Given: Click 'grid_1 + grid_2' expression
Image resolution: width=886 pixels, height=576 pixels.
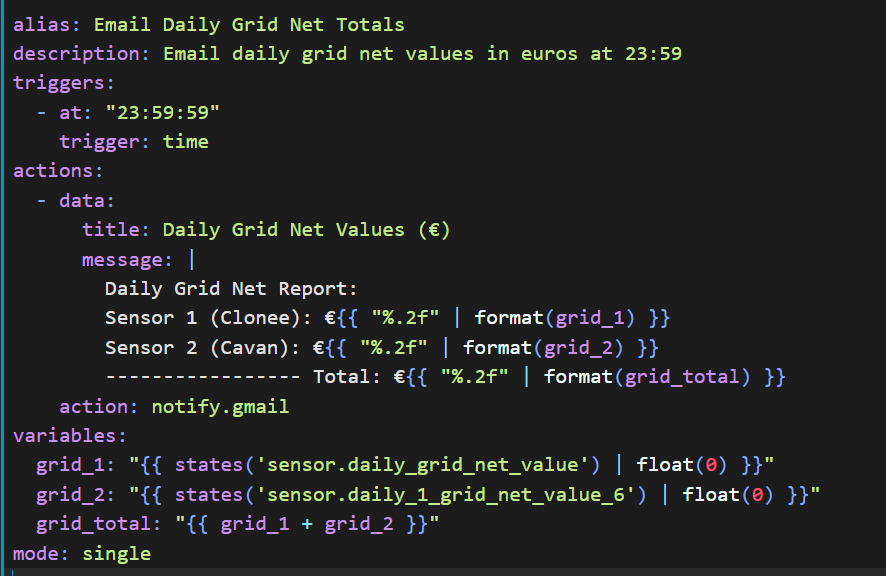Looking at the screenshot, I should point(307,524).
